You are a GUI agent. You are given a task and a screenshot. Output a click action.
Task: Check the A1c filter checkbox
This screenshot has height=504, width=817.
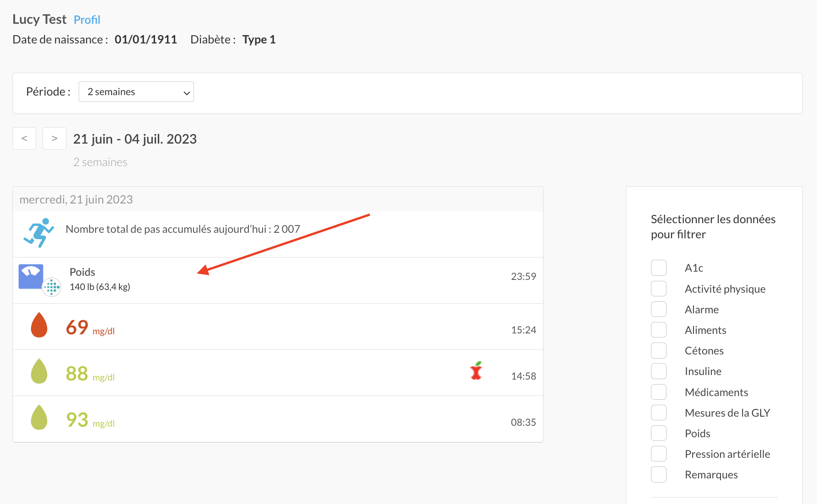[x=659, y=268]
